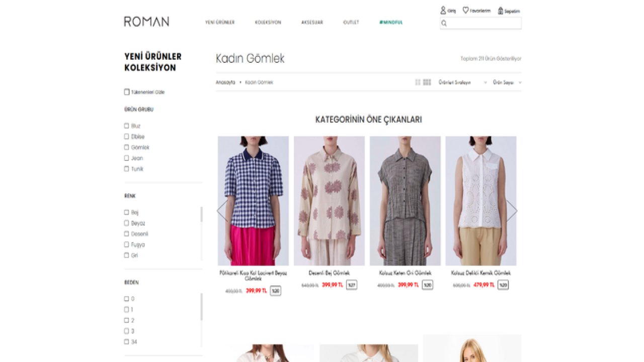This screenshot has width=644, height=362.
Task: Go to the Outlet menu item
Action: (351, 22)
